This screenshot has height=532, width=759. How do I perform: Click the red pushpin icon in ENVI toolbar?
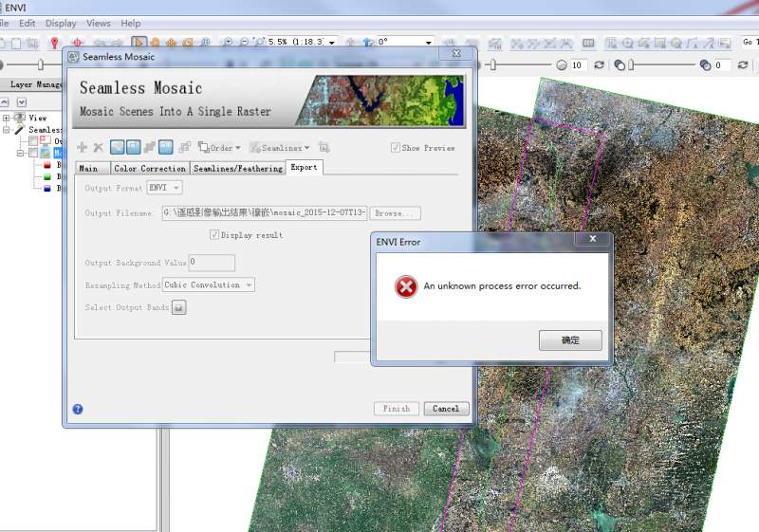[x=54, y=43]
